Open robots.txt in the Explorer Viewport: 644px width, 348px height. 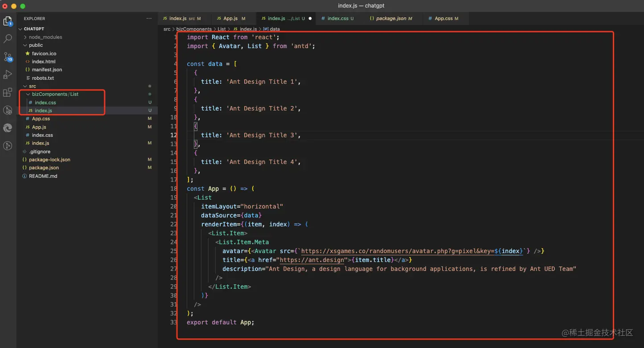(43, 78)
